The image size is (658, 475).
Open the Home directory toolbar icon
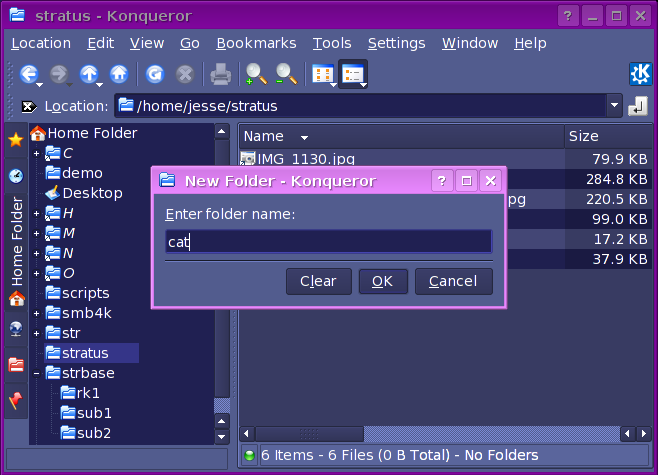click(119, 74)
